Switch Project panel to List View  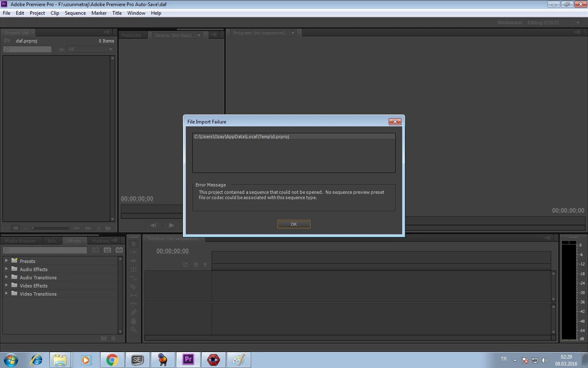[x=6, y=228]
